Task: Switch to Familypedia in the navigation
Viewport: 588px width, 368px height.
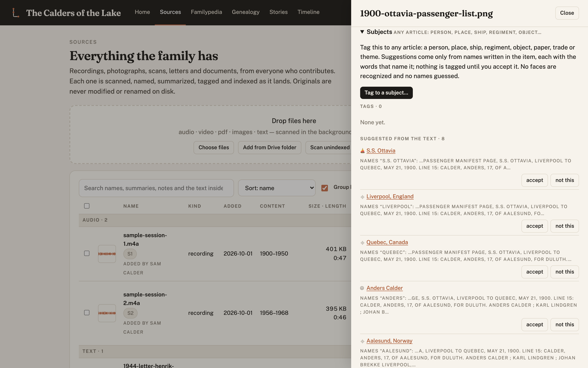Action: click(x=206, y=12)
